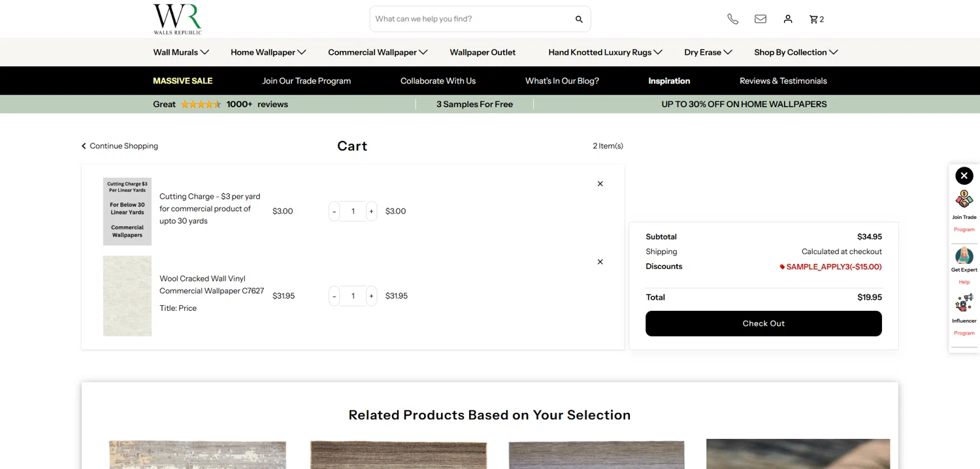Click 3 Samples For Free banner

tap(474, 105)
